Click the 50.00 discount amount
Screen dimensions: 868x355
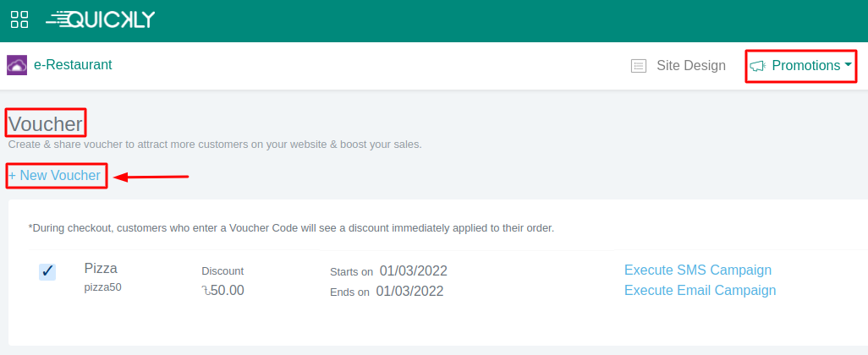point(223,291)
